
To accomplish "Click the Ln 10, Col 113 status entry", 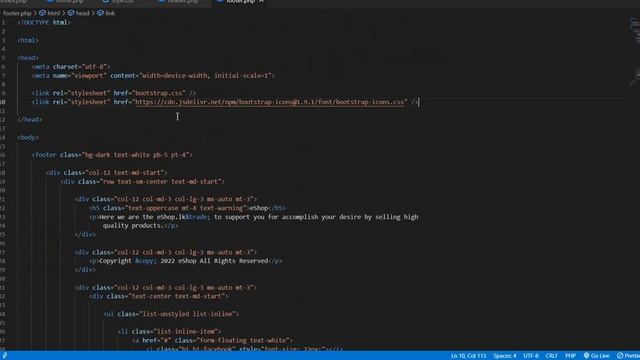I will point(468,356).
